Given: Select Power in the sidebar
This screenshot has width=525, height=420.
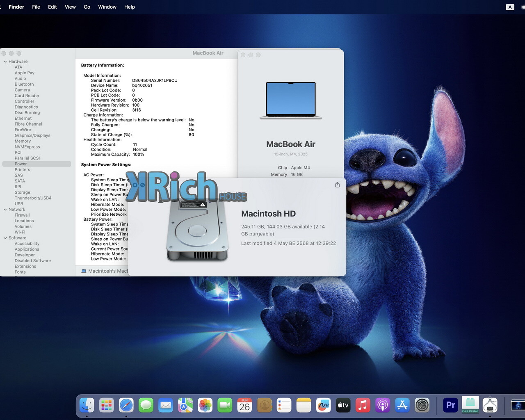Looking at the screenshot, I should pos(37,164).
